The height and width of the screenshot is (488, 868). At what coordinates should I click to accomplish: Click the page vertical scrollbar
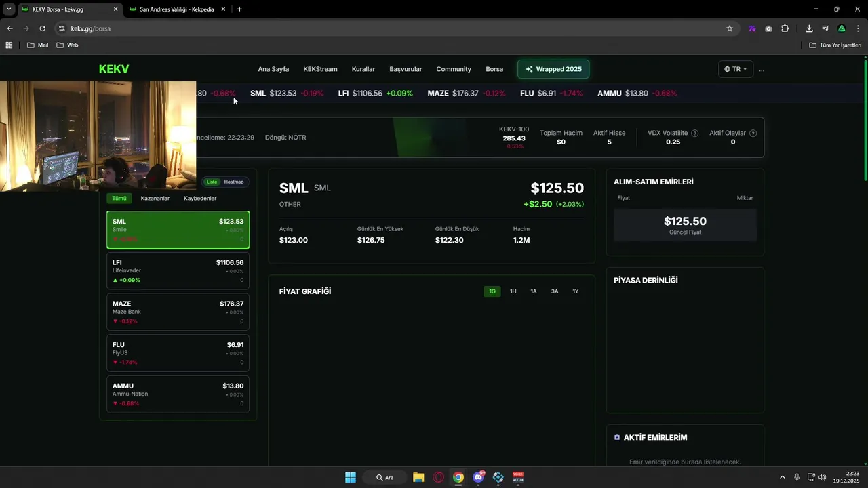(x=865, y=121)
